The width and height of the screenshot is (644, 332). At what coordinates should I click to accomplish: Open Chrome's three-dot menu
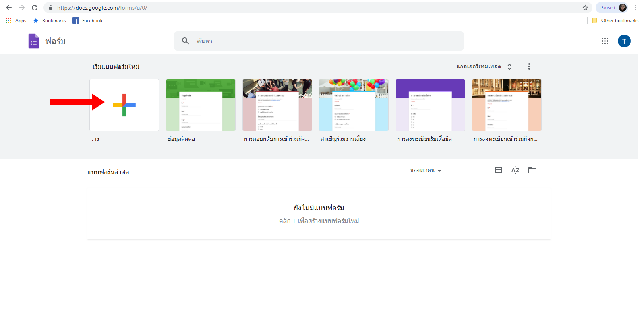pos(636,8)
